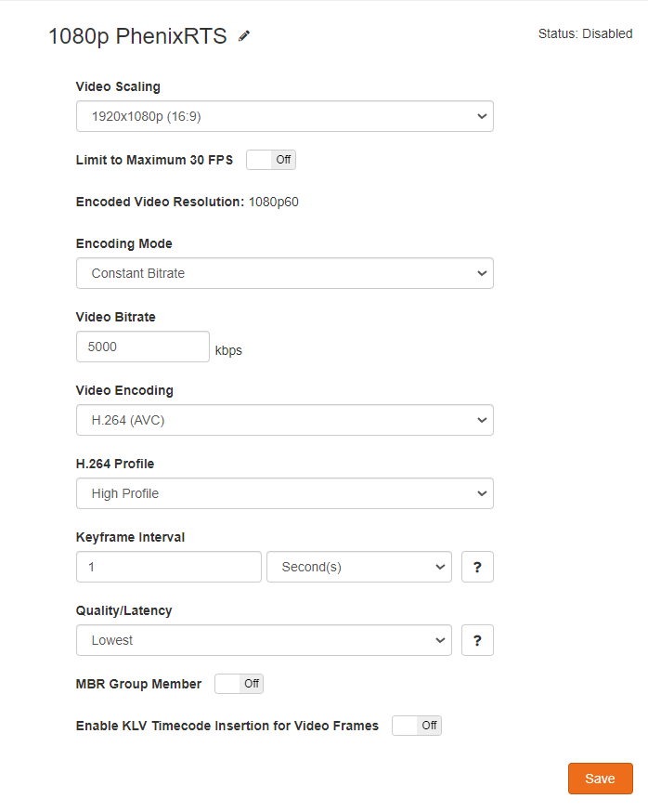This screenshot has height=812, width=648.
Task: Open Keyframe Interval help question mark
Action: (x=477, y=567)
